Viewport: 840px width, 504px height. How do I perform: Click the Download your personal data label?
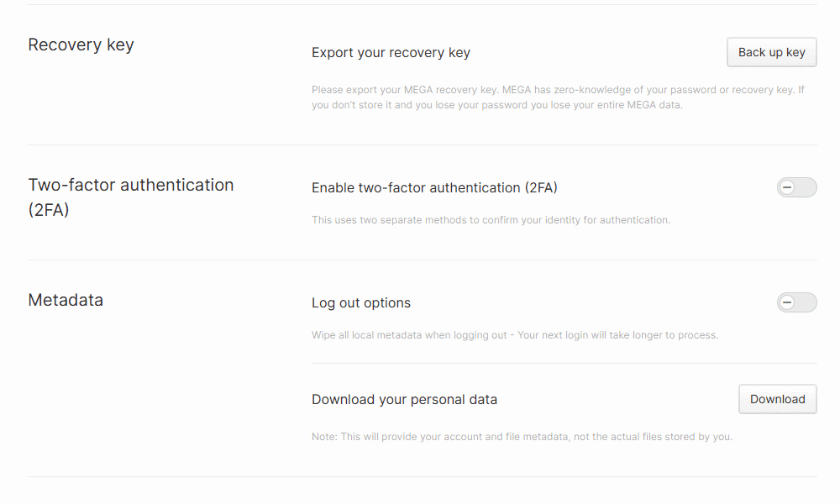tap(404, 399)
